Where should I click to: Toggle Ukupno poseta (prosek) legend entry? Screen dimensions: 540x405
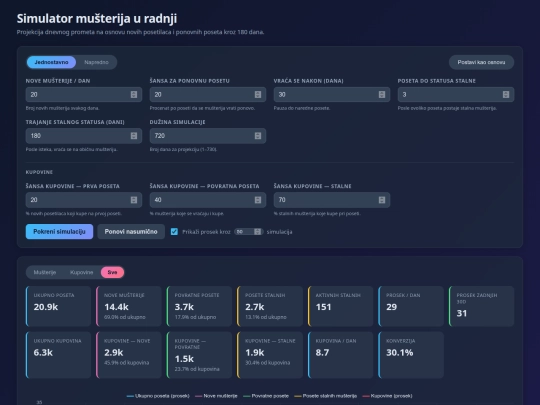[158, 396]
